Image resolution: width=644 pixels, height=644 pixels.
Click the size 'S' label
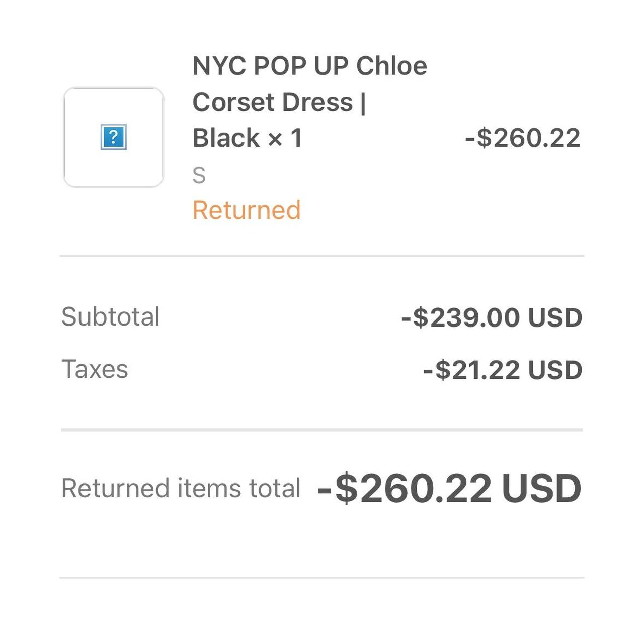click(x=199, y=175)
